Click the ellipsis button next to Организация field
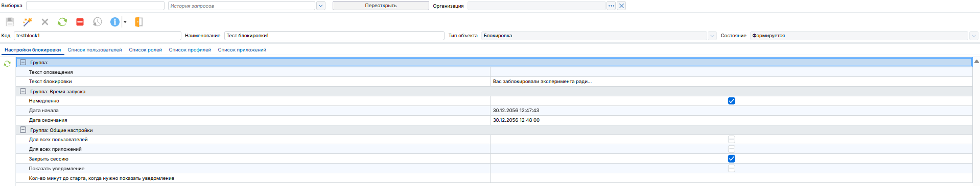980x186 pixels. 611,6
